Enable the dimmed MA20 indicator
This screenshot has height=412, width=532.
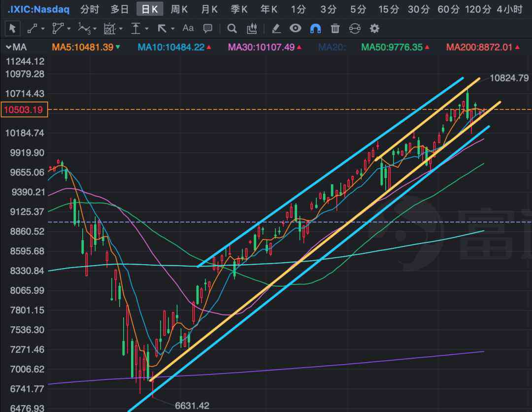[x=332, y=47]
